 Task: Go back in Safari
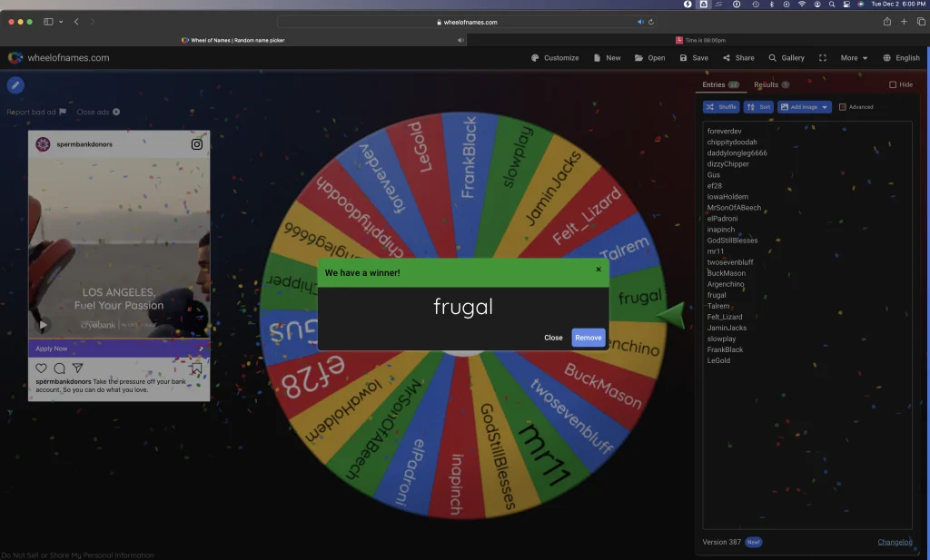point(76,22)
